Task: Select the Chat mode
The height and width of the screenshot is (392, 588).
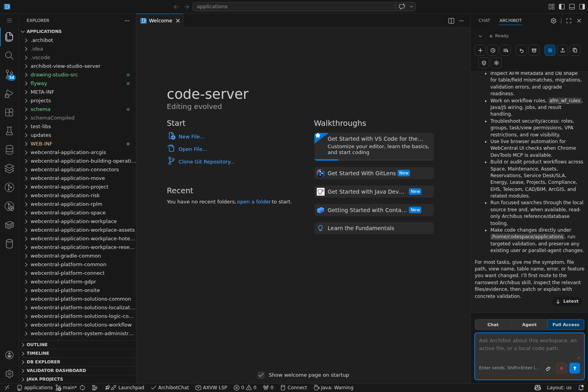Action: coord(493,325)
